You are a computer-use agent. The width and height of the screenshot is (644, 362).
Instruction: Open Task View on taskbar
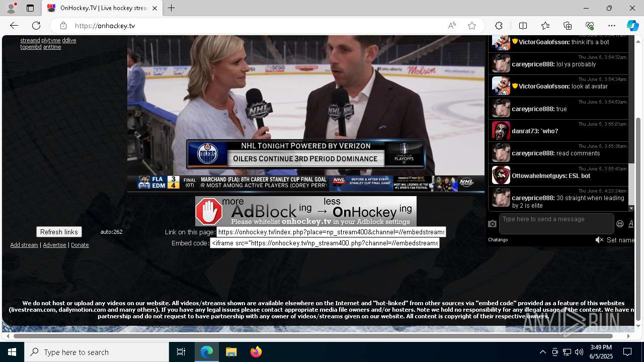pyautogui.click(x=181, y=352)
